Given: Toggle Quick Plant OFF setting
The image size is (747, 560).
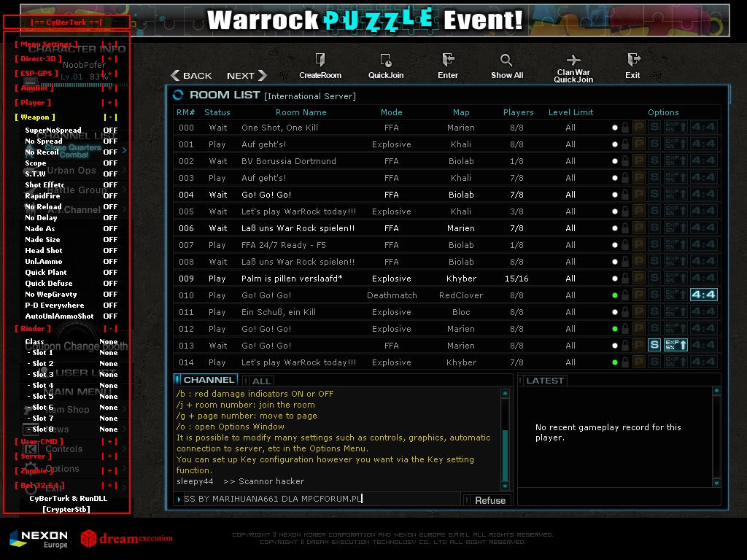Looking at the screenshot, I should pyautogui.click(x=110, y=273).
